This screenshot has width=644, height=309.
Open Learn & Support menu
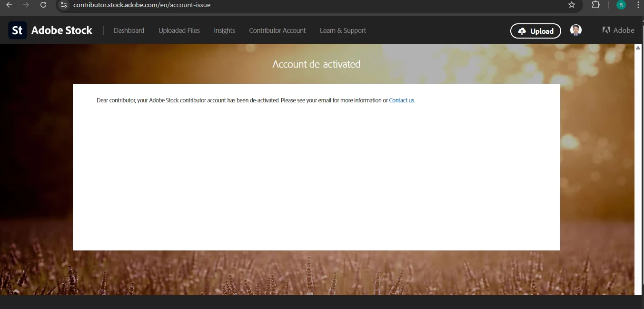click(343, 30)
